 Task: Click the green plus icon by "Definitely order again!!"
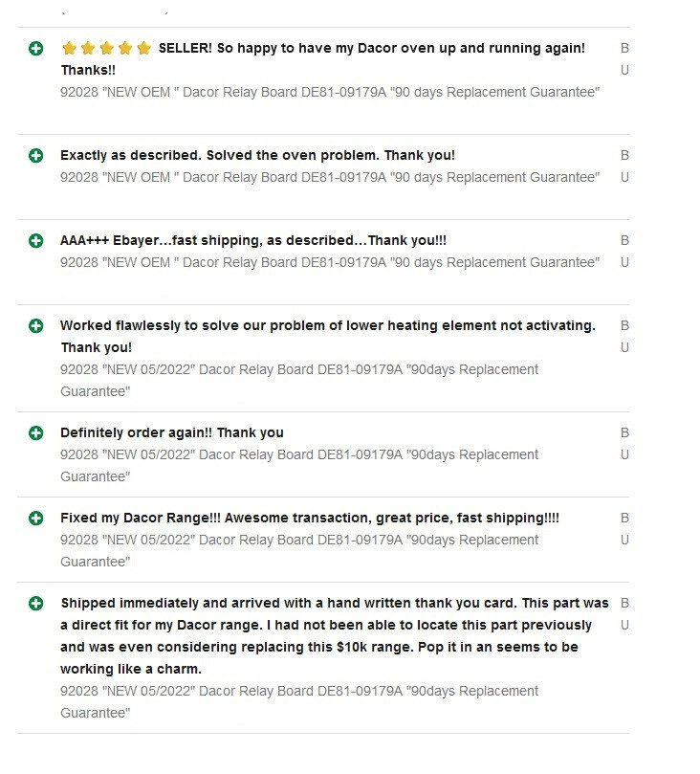36,432
